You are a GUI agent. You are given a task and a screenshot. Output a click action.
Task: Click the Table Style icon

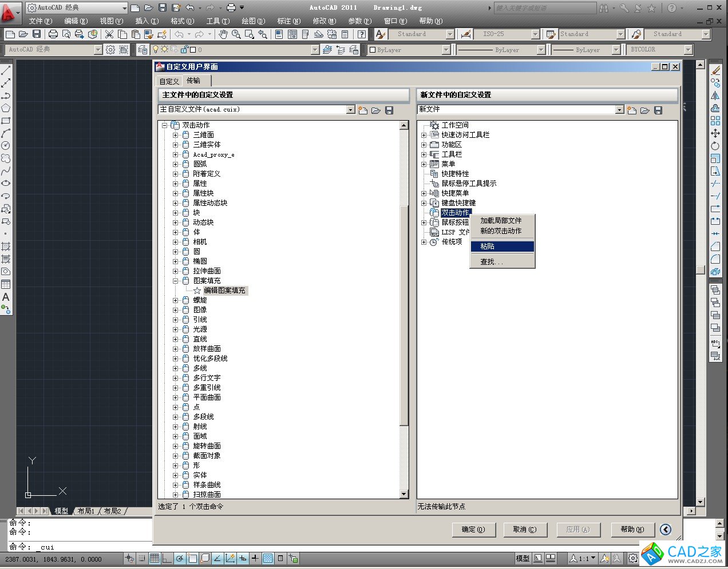[x=551, y=34]
